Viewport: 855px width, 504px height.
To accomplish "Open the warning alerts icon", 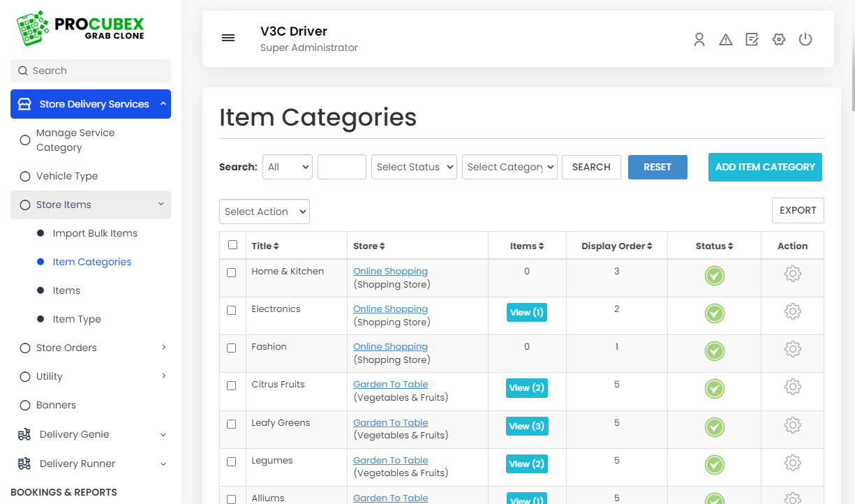I will coord(726,40).
